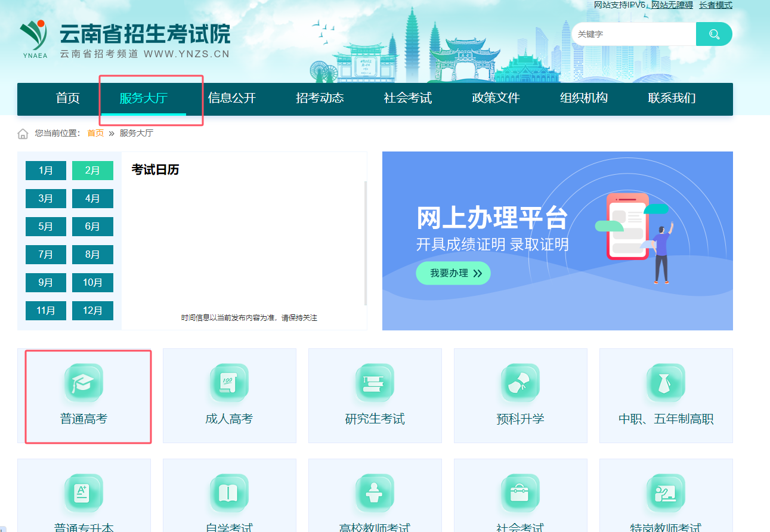Select 6月 in the exam calendar

pyautogui.click(x=92, y=227)
